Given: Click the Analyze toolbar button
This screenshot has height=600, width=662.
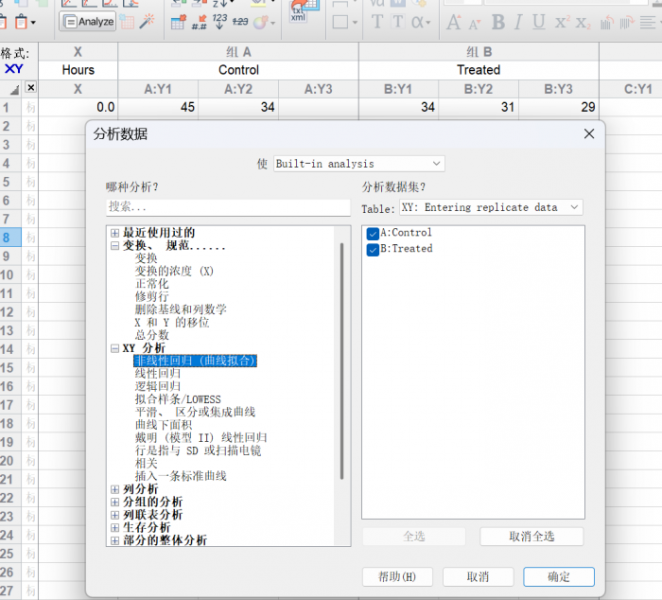Looking at the screenshot, I should pyautogui.click(x=89, y=21).
